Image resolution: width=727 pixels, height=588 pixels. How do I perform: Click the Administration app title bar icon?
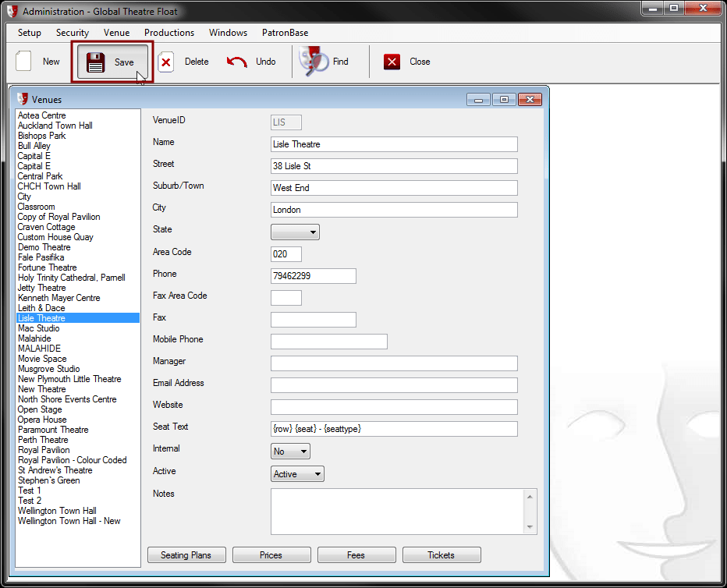click(12, 11)
